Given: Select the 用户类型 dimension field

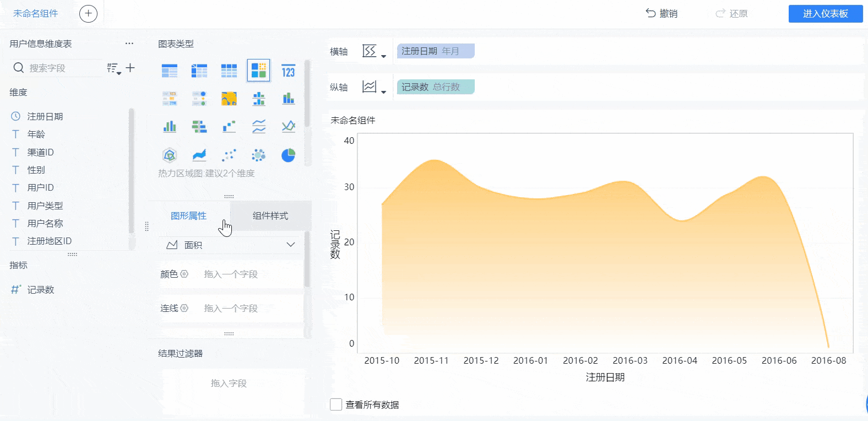Looking at the screenshot, I should (x=45, y=206).
